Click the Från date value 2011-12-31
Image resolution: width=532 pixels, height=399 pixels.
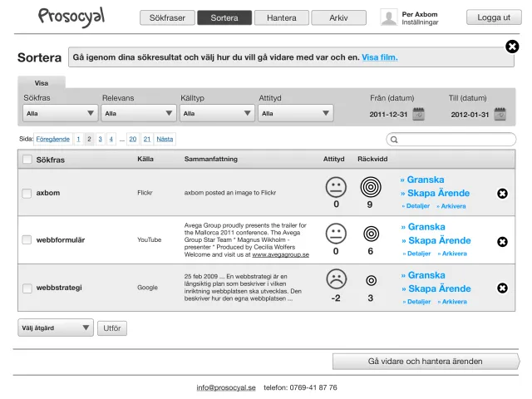[388, 115]
